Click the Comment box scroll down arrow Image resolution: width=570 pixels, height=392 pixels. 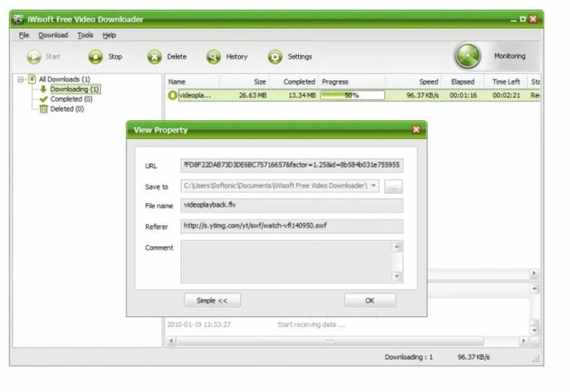pyautogui.click(x=397, y=276)
